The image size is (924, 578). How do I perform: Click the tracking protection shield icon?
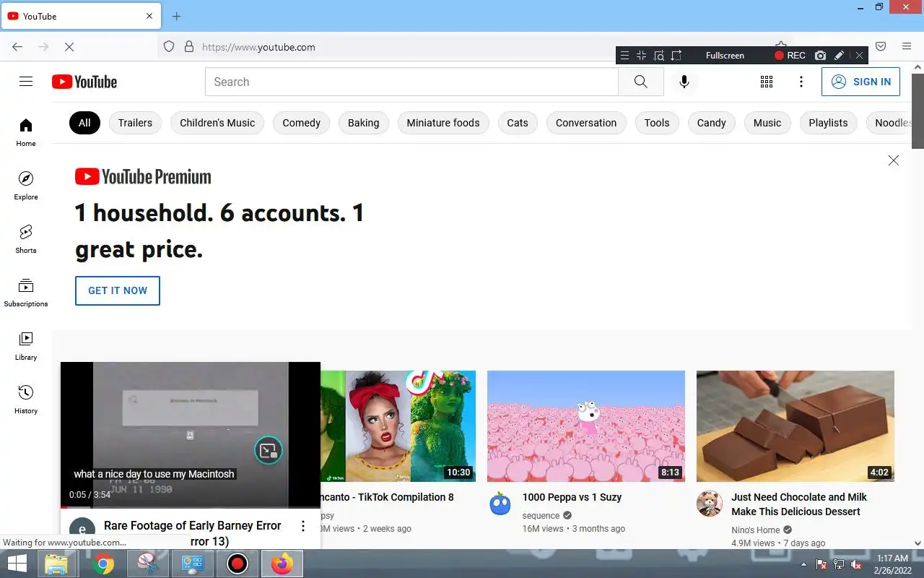169,47
